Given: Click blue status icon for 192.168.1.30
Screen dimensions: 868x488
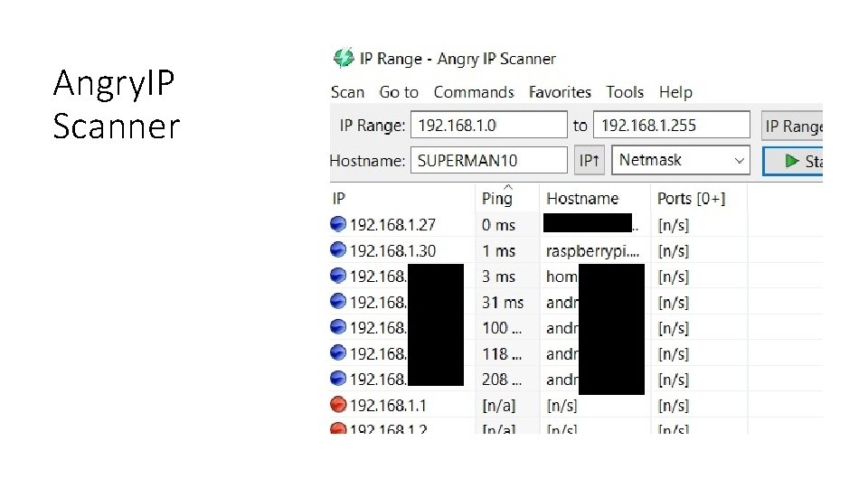Looking at the screenshot, I should coord(337,250).
